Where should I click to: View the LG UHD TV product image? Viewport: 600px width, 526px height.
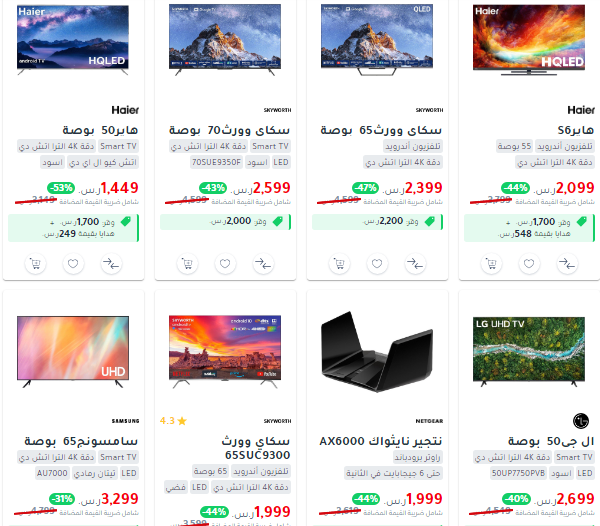coord(529,352)
